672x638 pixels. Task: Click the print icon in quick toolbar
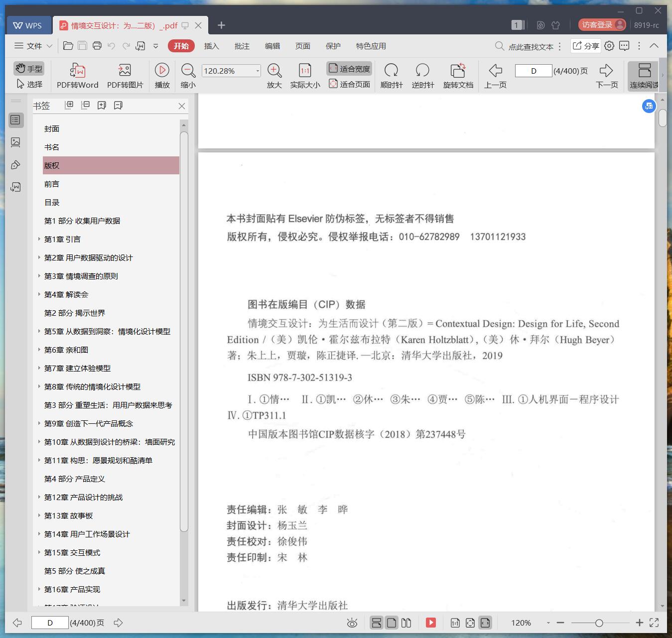pos(97,46)
